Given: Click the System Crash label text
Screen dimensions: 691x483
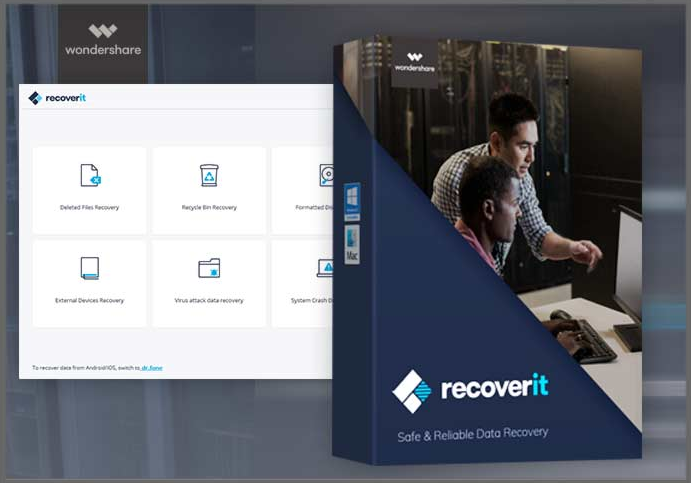Looking at the screenshot, I should pos(312,301).
